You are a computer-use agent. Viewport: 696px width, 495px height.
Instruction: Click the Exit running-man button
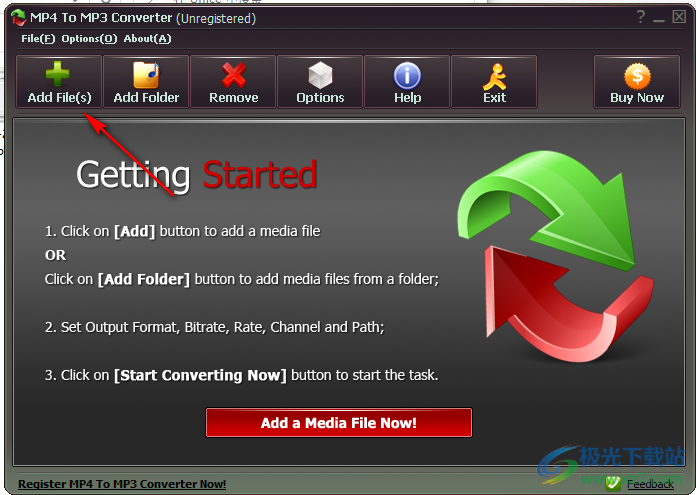[494, 82]
